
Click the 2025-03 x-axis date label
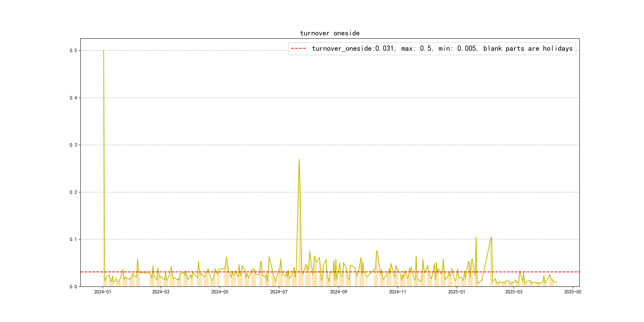click(x=513, y=292)
